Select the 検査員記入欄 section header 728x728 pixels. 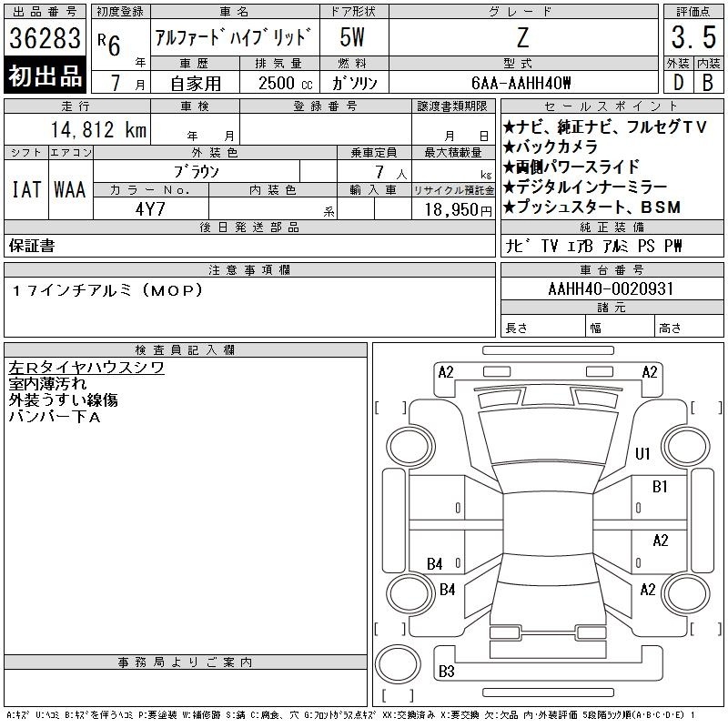(x=185, y=350)
